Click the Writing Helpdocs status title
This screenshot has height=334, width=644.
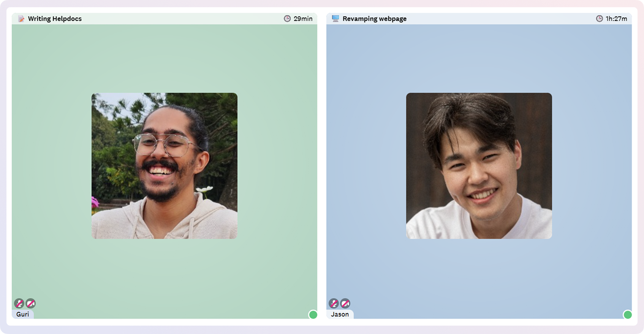[x=55, y=19]
